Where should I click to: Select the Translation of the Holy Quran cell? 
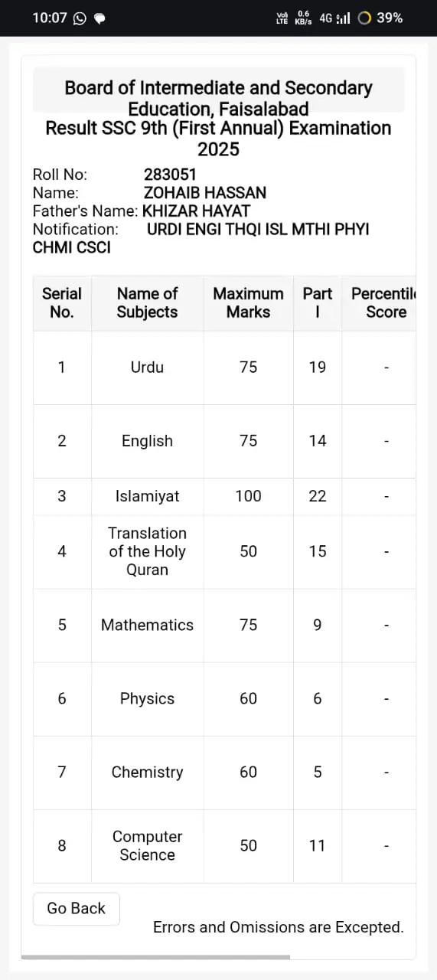147,551
